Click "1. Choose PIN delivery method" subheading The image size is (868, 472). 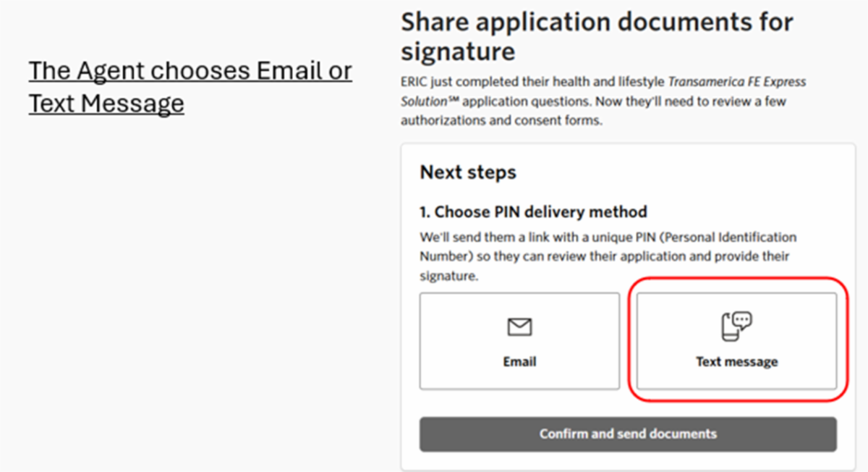click(x=533, y=212)
